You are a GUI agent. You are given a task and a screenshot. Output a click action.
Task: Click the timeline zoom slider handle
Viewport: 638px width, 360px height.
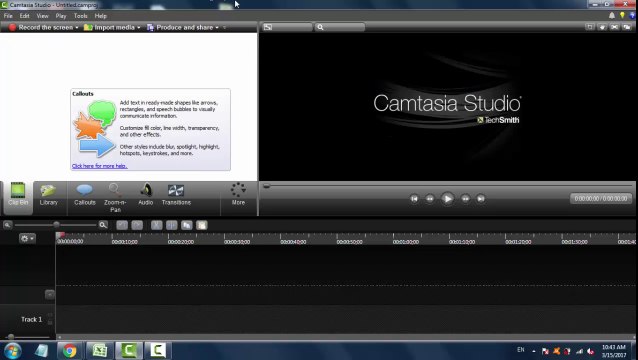pos(56,225)
